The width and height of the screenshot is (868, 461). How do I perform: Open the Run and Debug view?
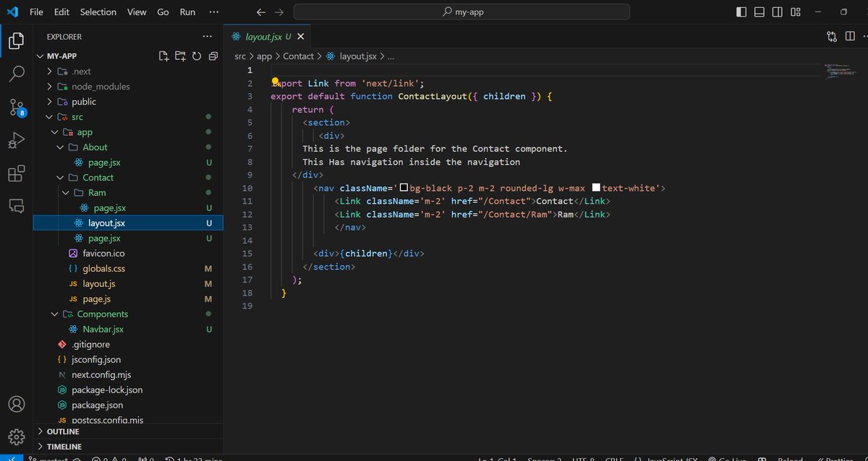[x=16, y=141]
